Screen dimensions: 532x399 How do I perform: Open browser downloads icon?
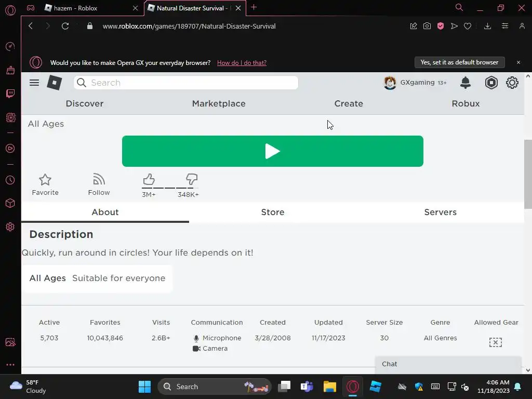click(x=487, y=26)
